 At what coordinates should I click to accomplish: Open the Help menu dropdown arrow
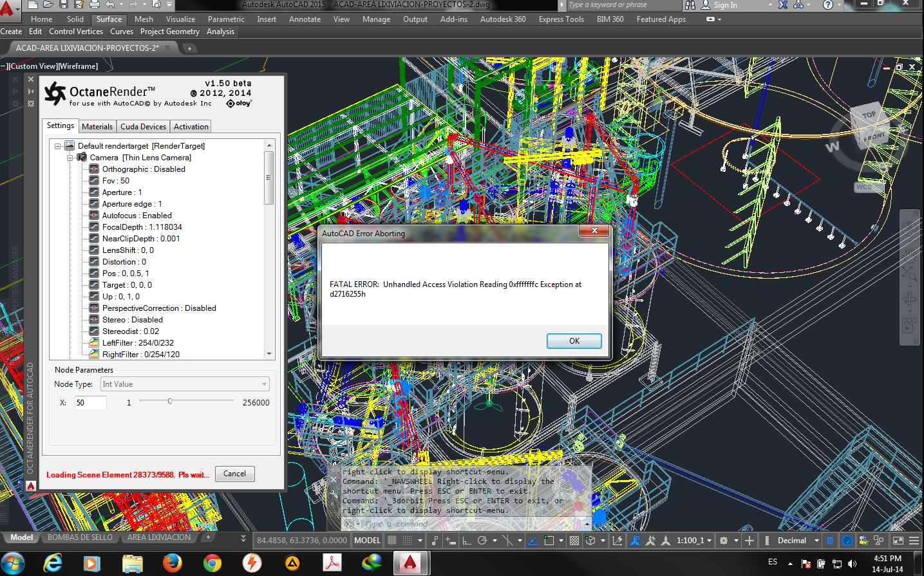840,5
